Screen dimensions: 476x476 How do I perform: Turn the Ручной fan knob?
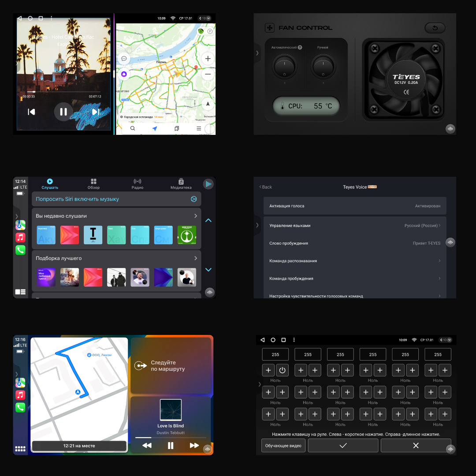[323, 67]
